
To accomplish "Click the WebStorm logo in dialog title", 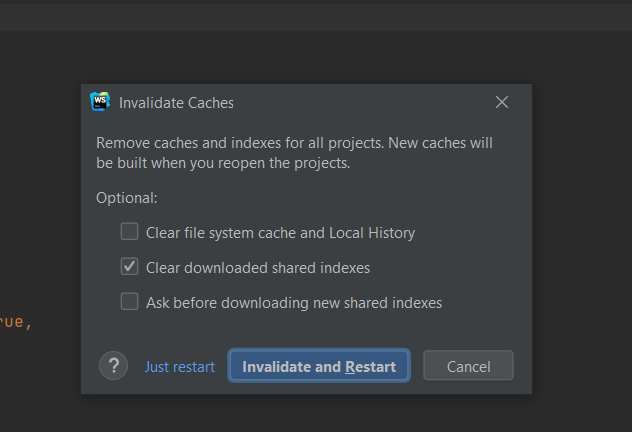I will 100,102.
